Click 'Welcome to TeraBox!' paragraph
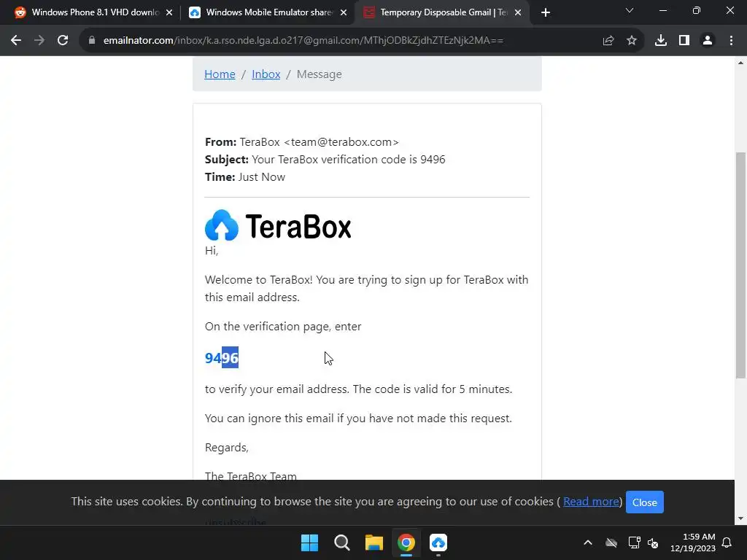The height and width of the screenshot is (560, 747). tap(366, 289)
